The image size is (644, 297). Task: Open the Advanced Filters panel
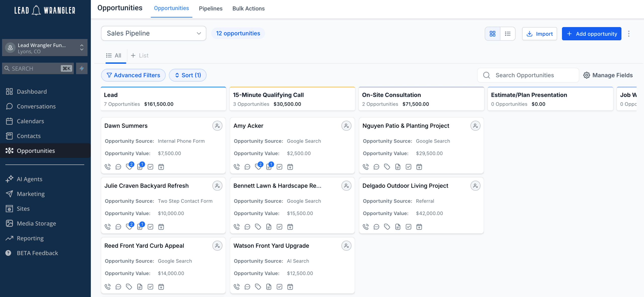[133, 75]
